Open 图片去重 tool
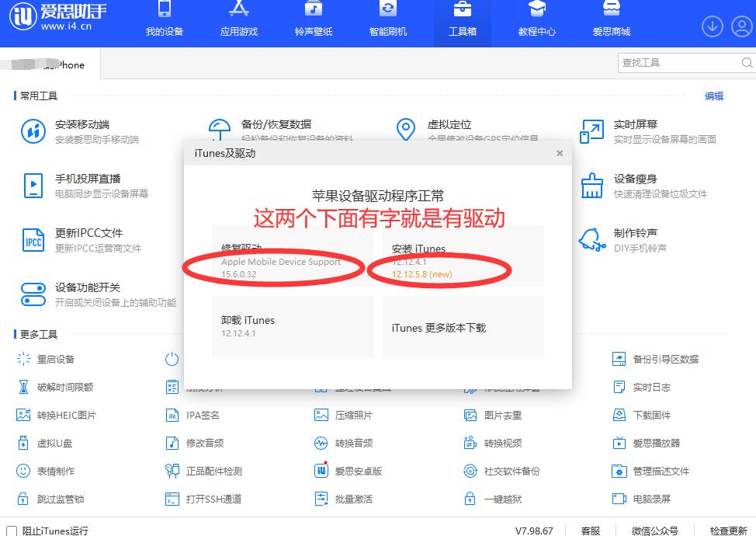 coord(492,415)
